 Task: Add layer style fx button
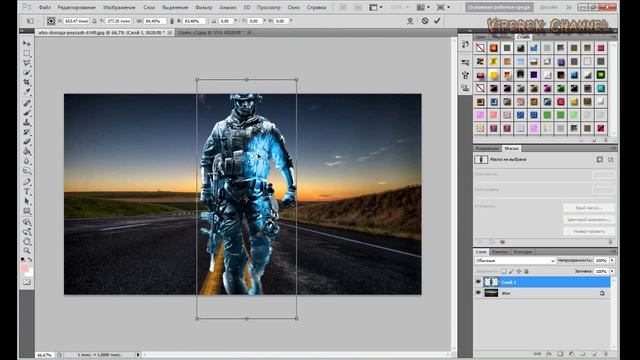[549, 354]
